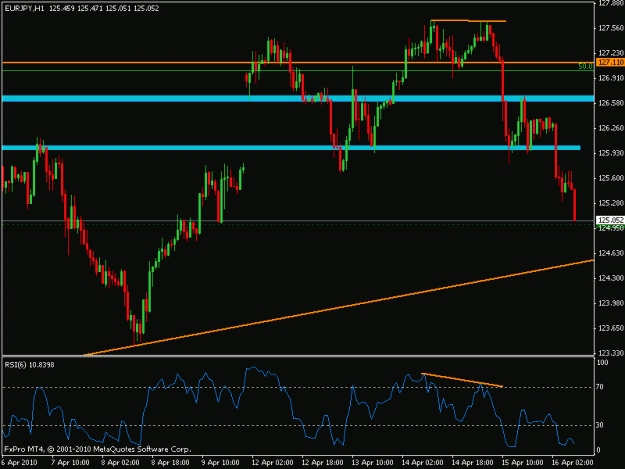Click the 127.560 price scale value
The width and height of the screenshot is (625, 469).
tap(611, 28)
